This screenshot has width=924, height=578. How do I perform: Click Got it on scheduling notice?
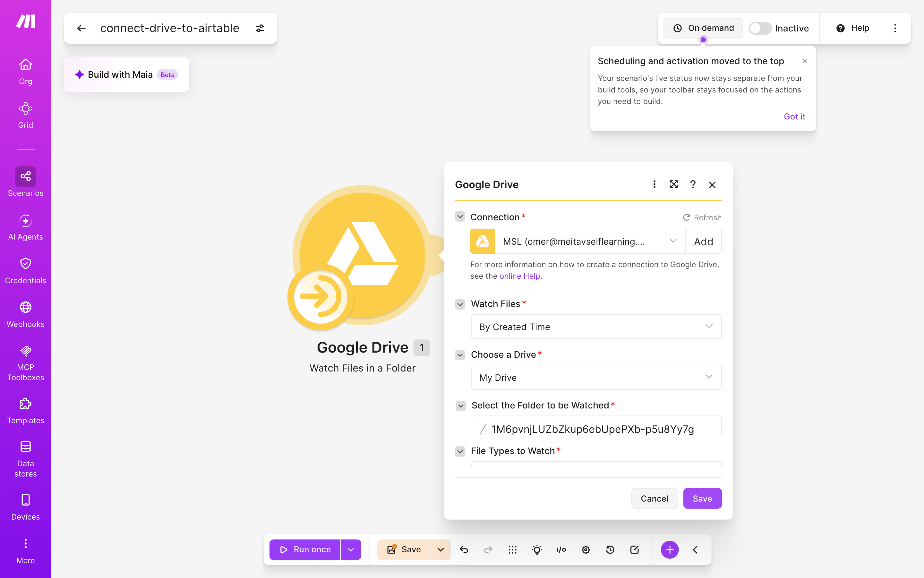795,117
